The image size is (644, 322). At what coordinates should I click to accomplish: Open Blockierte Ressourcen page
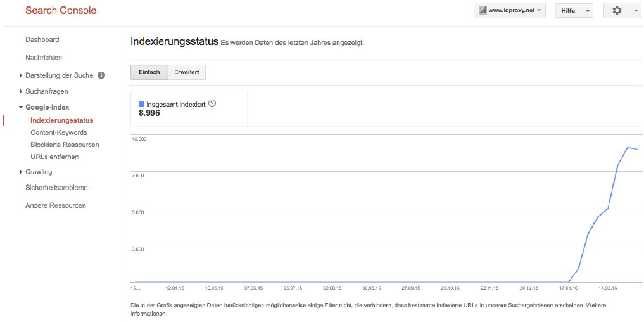(65, 145)
